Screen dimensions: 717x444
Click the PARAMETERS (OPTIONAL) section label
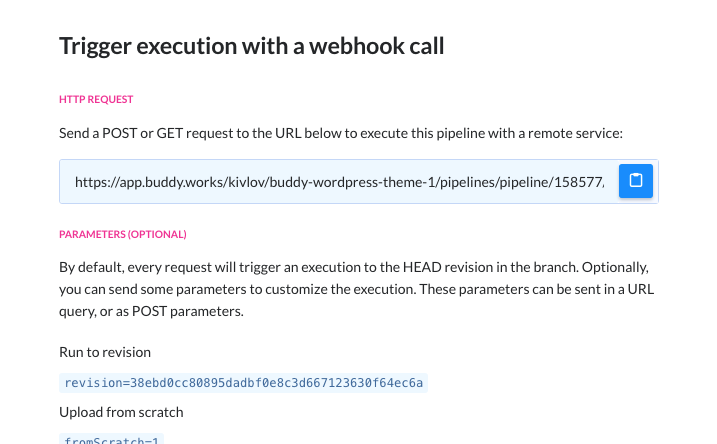[123, 234]
